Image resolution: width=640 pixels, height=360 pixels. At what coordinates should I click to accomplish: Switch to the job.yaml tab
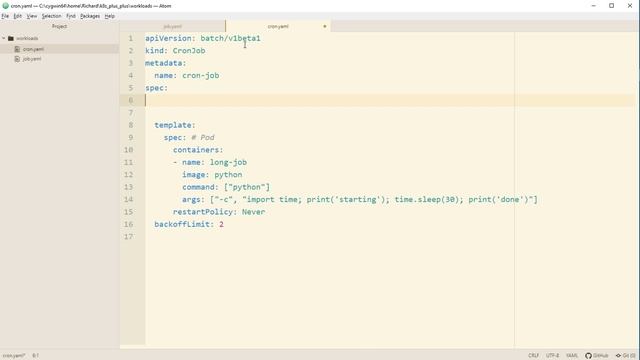[172, 26]
